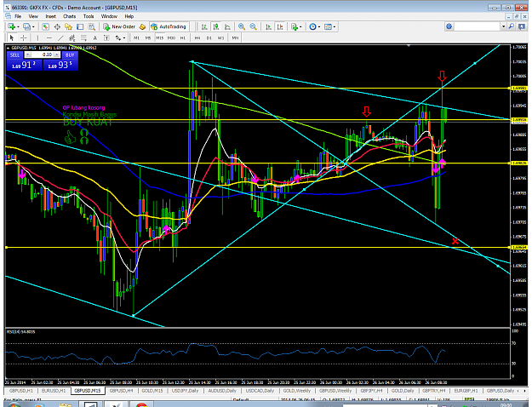Switch to line chart view
Viewport: 532px width, 407px height.
click(227, 26)
